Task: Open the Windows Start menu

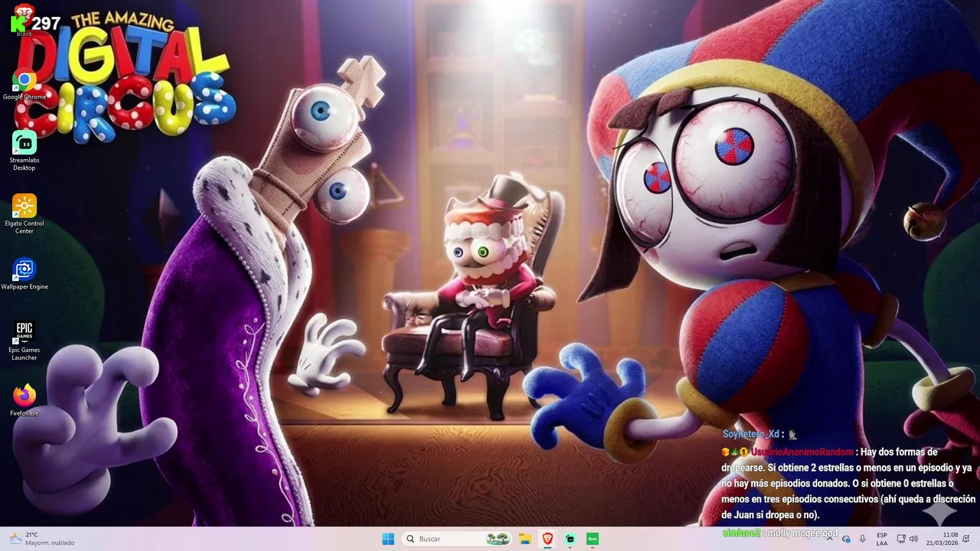Action: click(388, 539)
